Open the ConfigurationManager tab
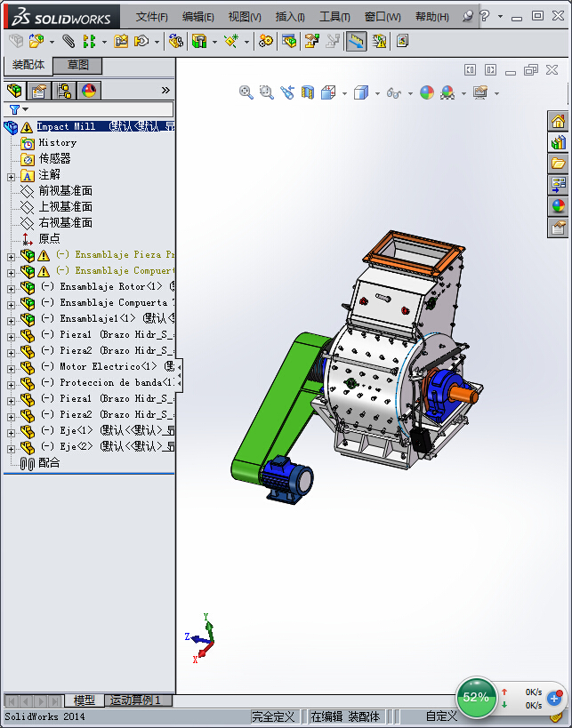This screenshot has height=728, width=572. point(64,90)
